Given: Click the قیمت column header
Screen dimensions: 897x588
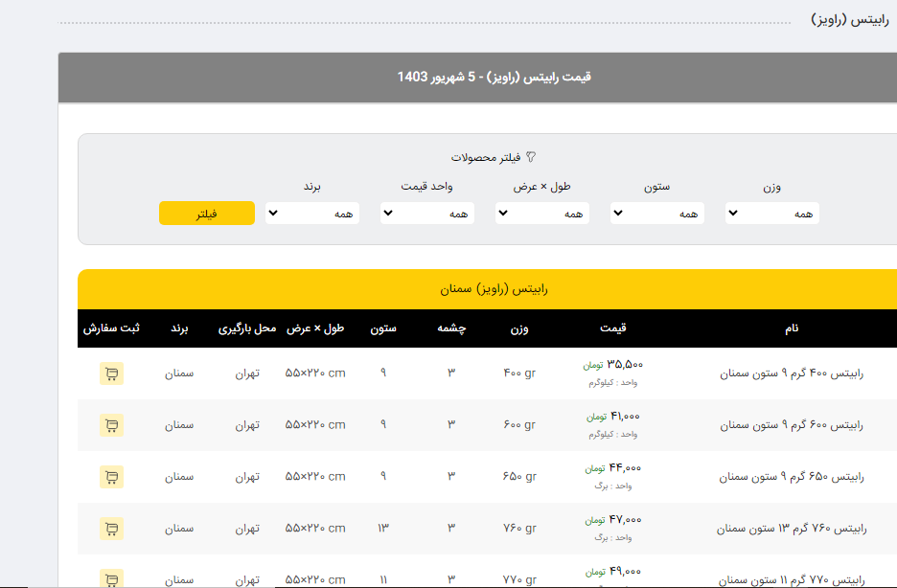Looking at the screenshot, I should (x=612, y=328).
